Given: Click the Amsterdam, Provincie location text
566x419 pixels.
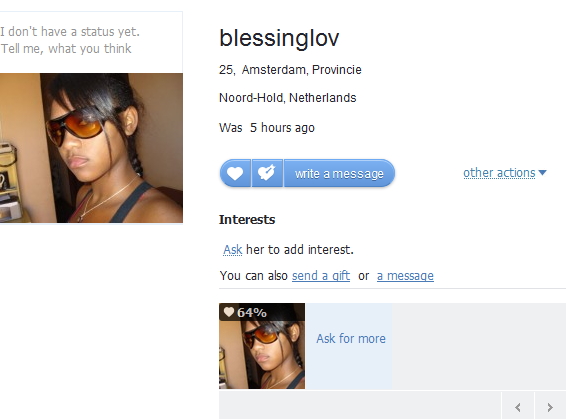Looking at the screenshot, I should [301, 70].
